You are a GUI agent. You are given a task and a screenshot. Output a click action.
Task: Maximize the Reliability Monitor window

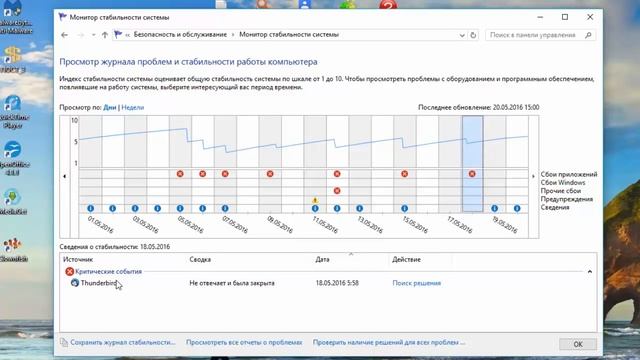coord(565,17)
